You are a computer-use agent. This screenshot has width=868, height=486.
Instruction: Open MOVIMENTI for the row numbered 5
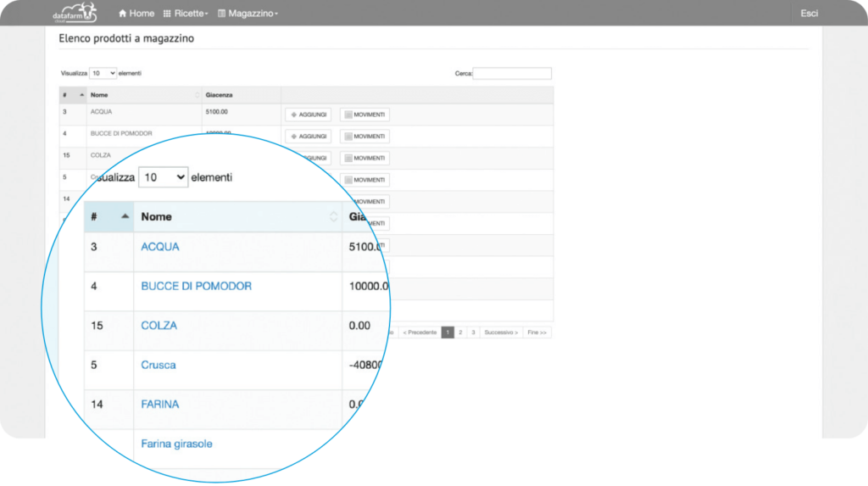364,180
